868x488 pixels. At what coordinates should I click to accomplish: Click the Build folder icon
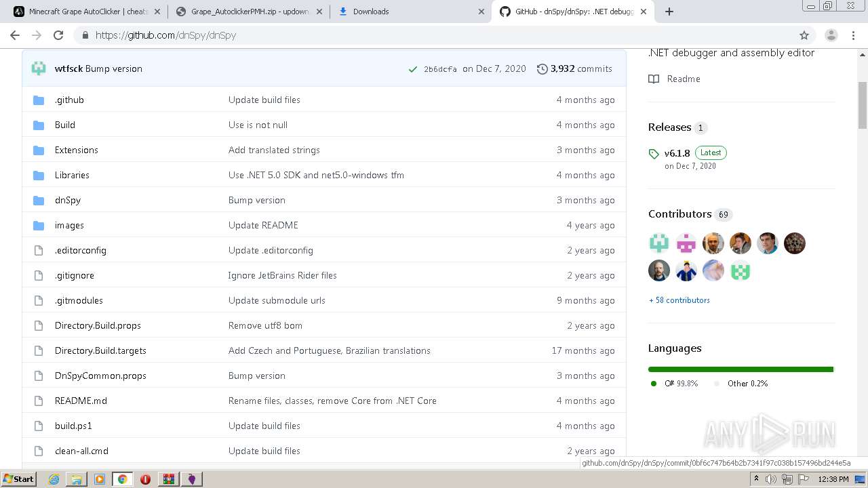[39, 125]
